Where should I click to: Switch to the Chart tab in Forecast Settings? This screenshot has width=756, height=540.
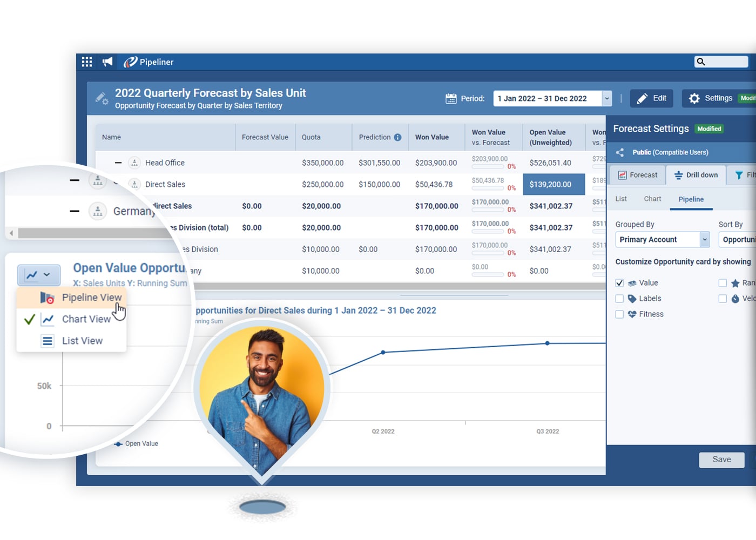click(x=652, y=199)
